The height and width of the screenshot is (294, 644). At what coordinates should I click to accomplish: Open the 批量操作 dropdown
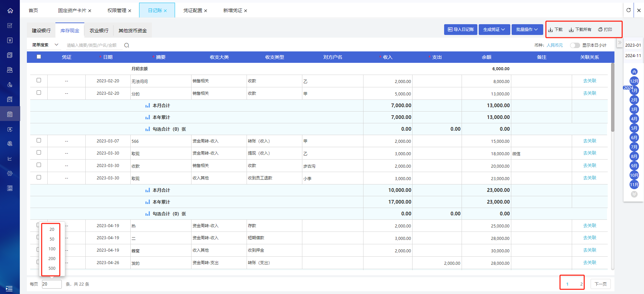527,30
